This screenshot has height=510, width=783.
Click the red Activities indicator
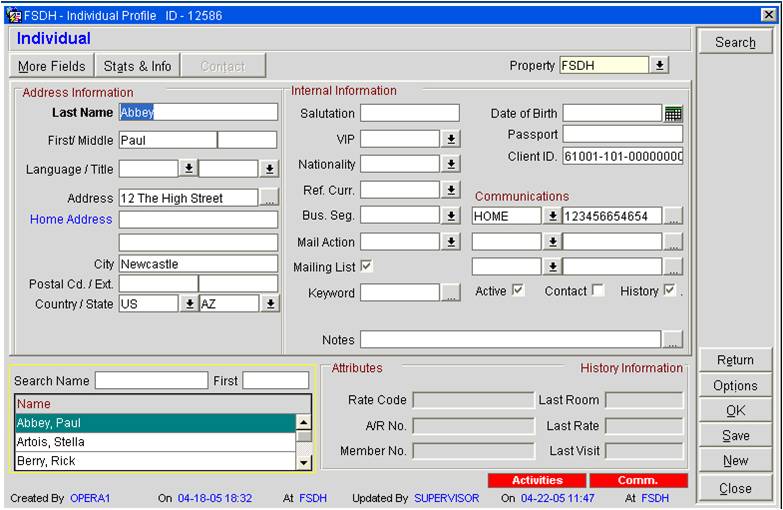coord(537,480)
